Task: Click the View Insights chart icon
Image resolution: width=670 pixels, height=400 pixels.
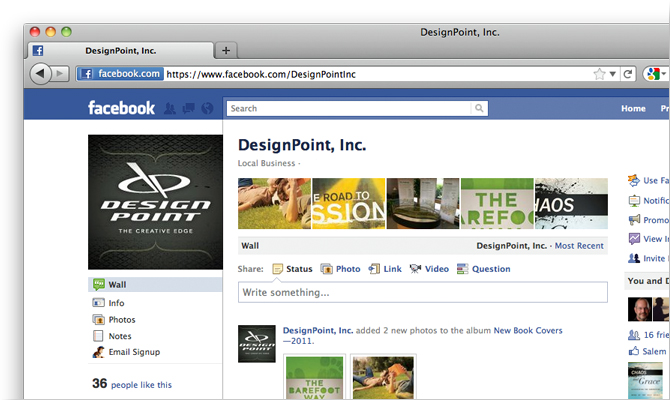Action: [x=634, y=239]
